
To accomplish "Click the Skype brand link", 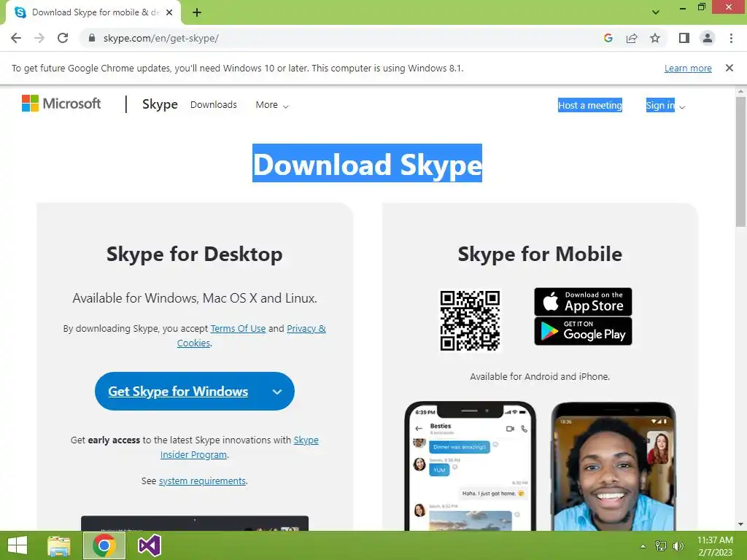I will (x=160, y=104).
